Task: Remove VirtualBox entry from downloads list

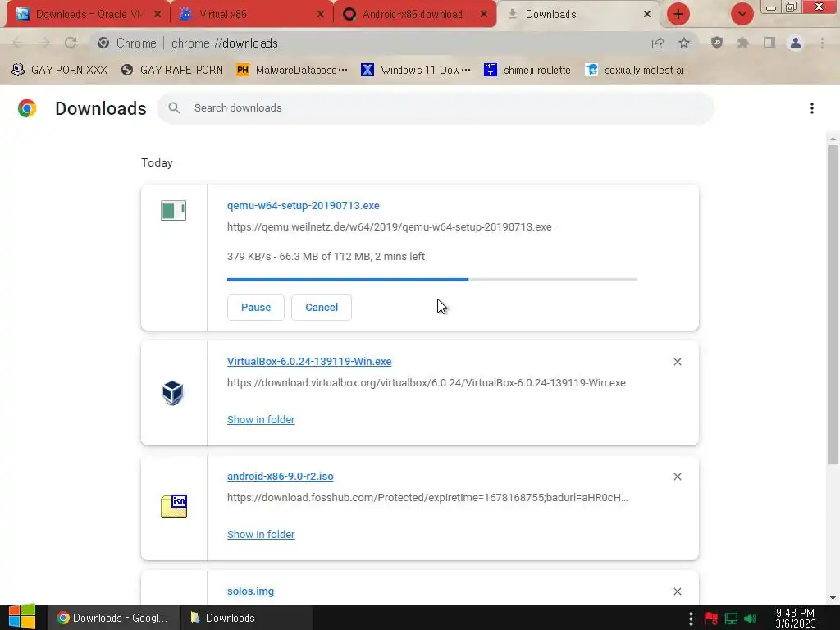Action: [677, 362]
